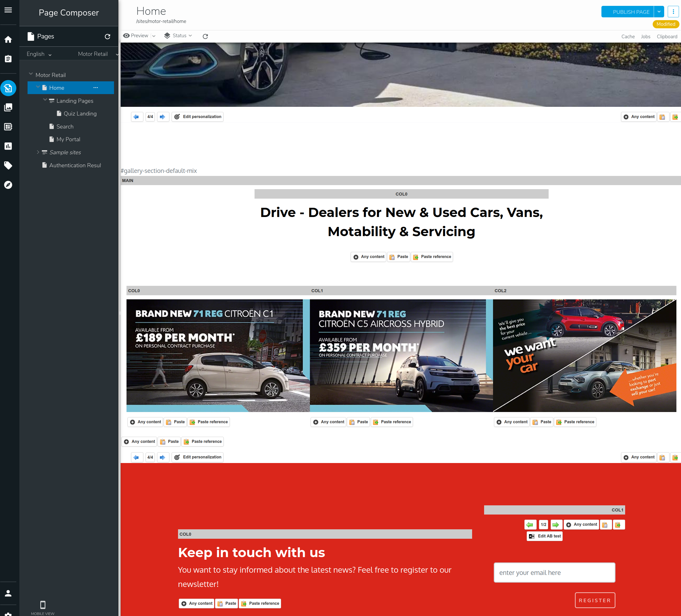Screen dimensions: 681x616
Task: Open the compass explore sidebar icon
Action: pos(8,185)
